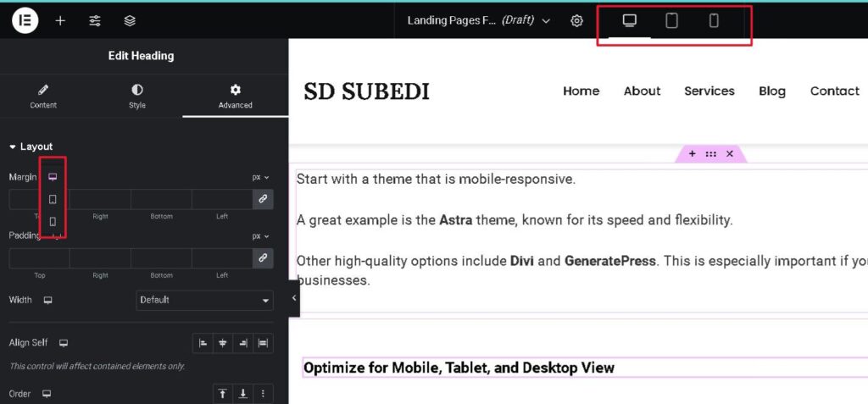This screenshot has width=868, height=404.
Task: Open Site Settings sliders icon
Action: (x=95, y=21)
